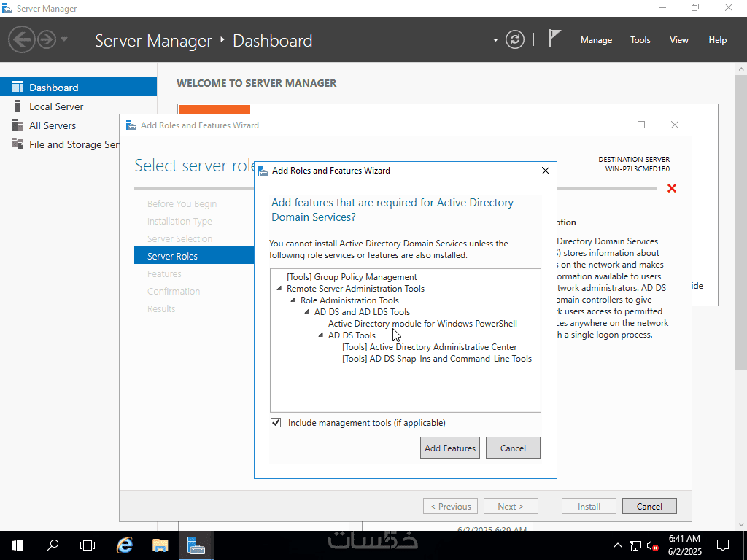Open Task View on the taskbar
The height and width of the screenshot is (560, 747).
click(88, 545)
